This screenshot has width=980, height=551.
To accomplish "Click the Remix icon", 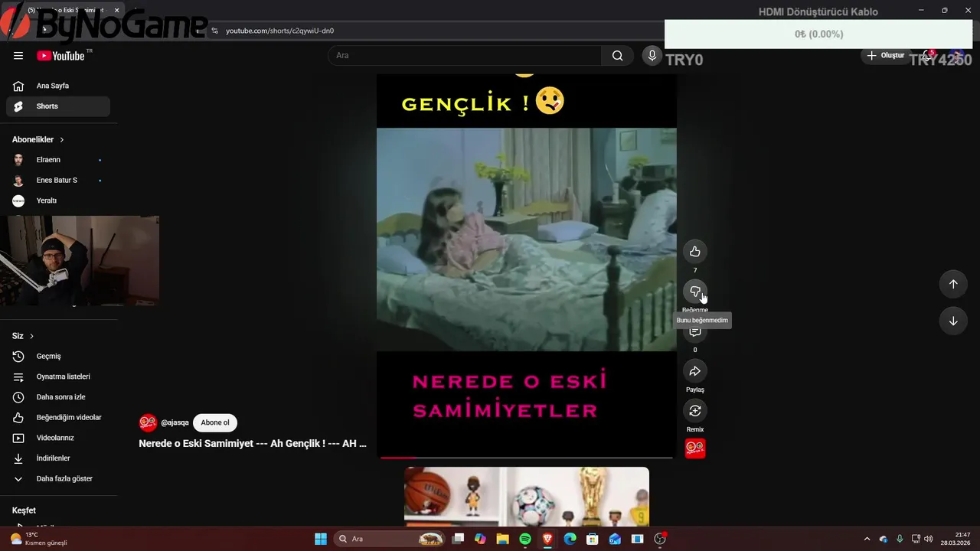I will pyautogui.click(x=694, y=411).
